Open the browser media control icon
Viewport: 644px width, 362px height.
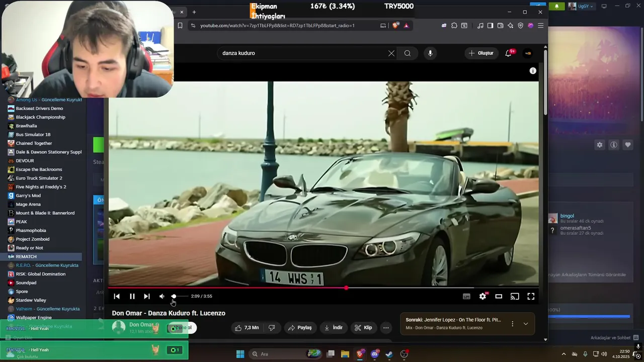click(x=480, y=26)
